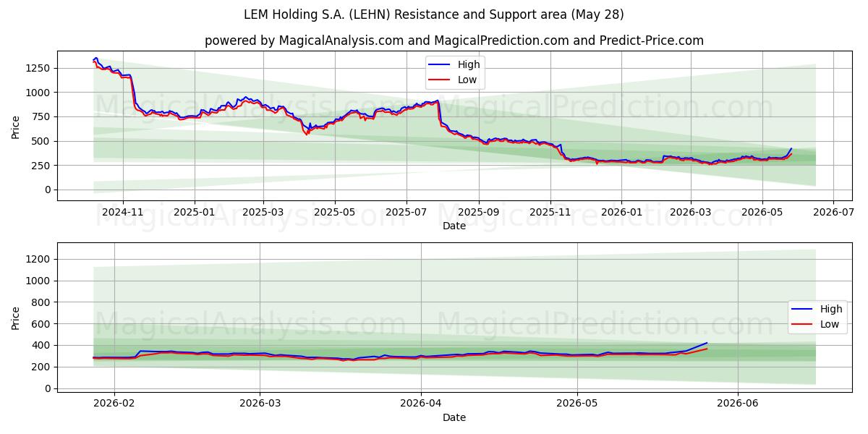
Task: Click the top chart x-axis label 2025-09
Action: (x=479, y=212)
